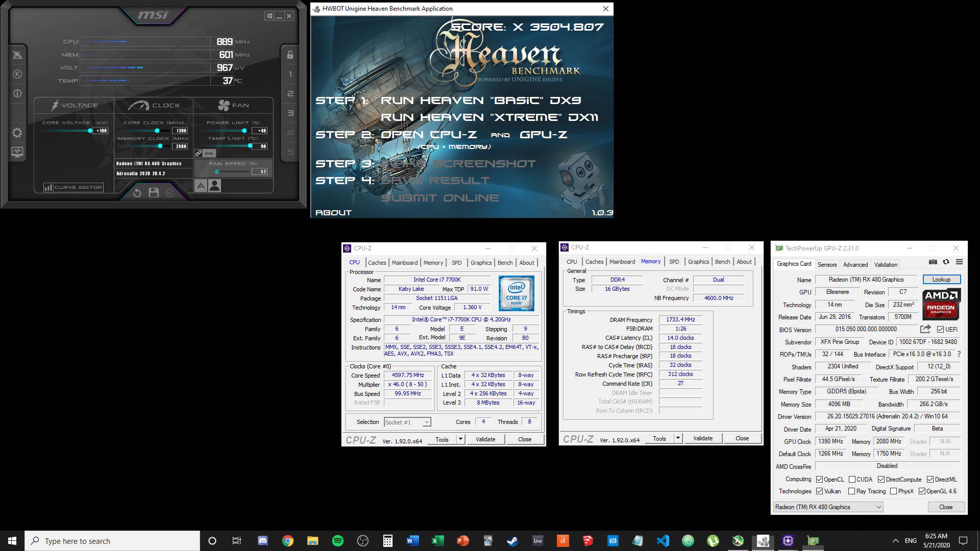
Task: Launch Kombustor via the K icon
Action: [17, 74]
